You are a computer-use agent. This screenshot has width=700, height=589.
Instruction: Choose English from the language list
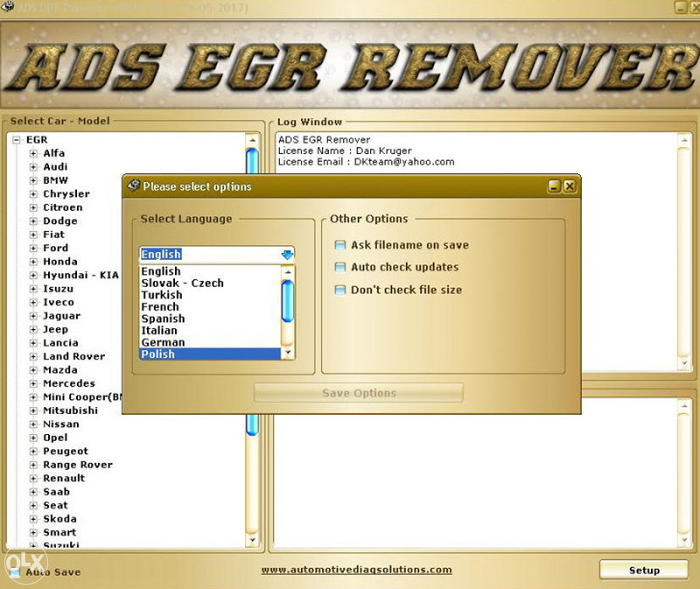pyautogui.click(x=161, y=271)
